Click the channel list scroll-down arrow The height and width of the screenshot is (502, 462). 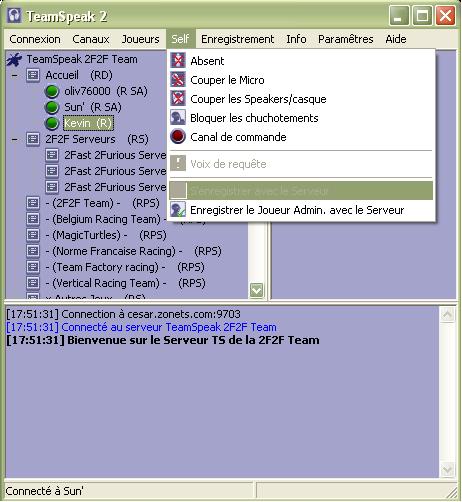257,290
